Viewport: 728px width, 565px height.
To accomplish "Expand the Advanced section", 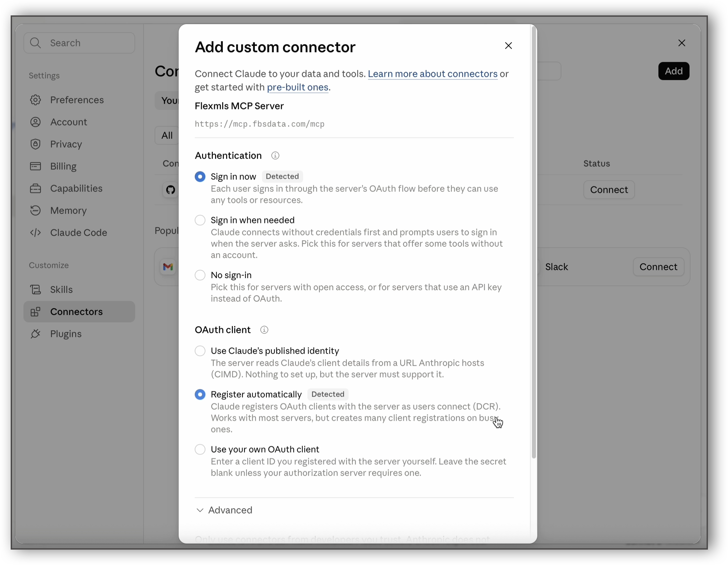I will pyautogui.click(x=224, y=510).
